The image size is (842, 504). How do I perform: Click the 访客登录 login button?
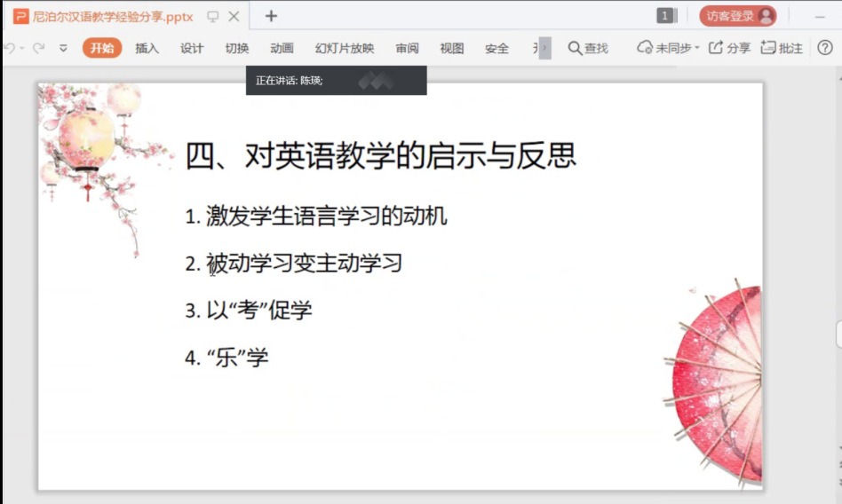(737, 16)
